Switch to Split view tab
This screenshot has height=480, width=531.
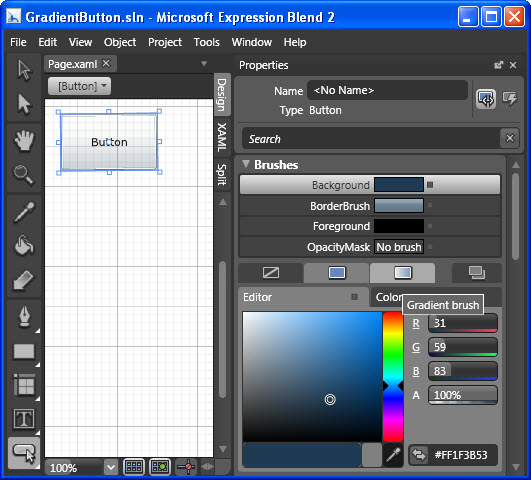(222, 174)
